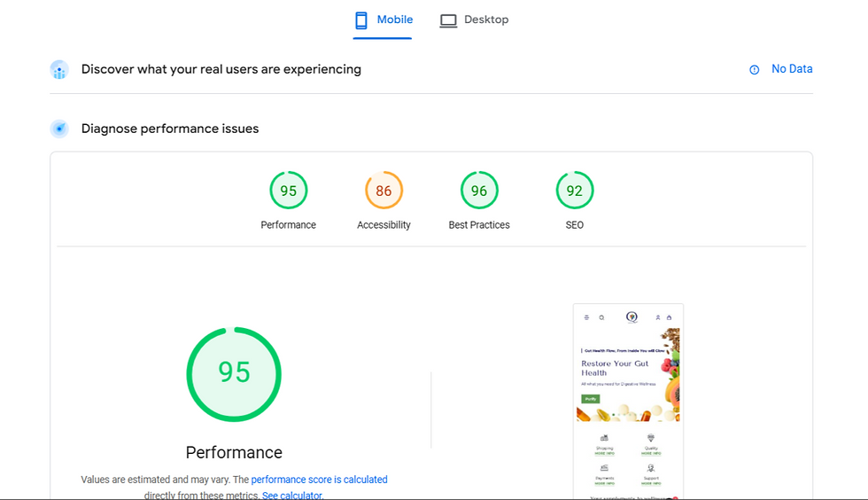
Task: Open the See calculator link
Action: [291, 495]
